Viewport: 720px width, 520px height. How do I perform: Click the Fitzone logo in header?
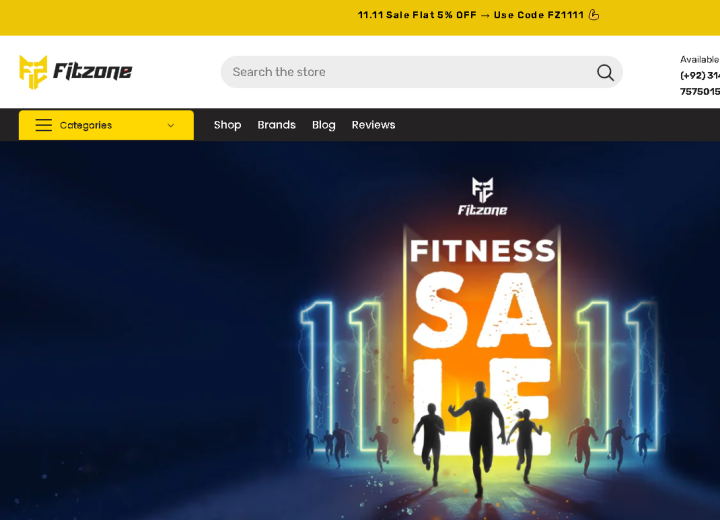[x=75, y=72]
